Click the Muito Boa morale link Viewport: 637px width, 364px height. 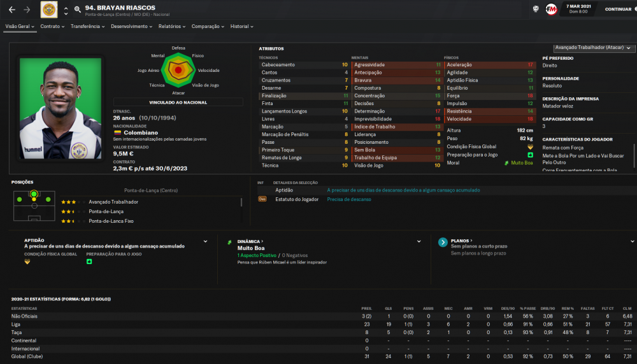coord(522,163)
